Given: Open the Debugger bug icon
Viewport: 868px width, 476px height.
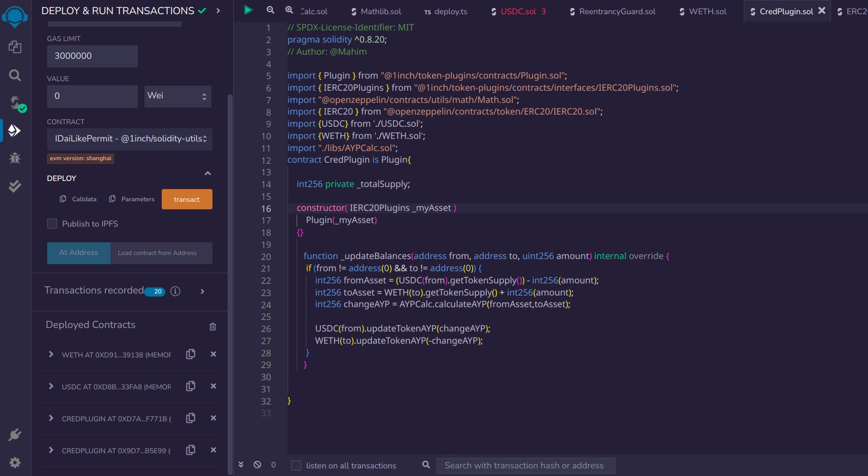Looking at the screenshot, I should 15,158.
